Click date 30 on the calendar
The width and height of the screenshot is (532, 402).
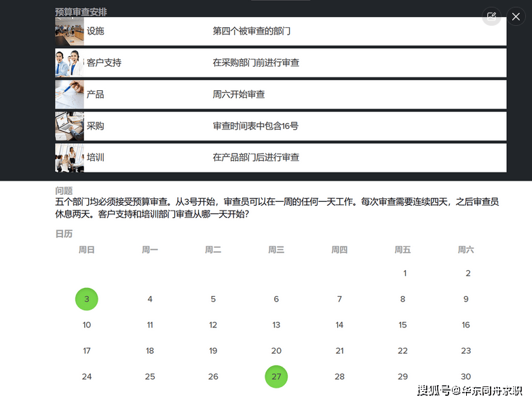pyautogui.click(x=465, y=376)
